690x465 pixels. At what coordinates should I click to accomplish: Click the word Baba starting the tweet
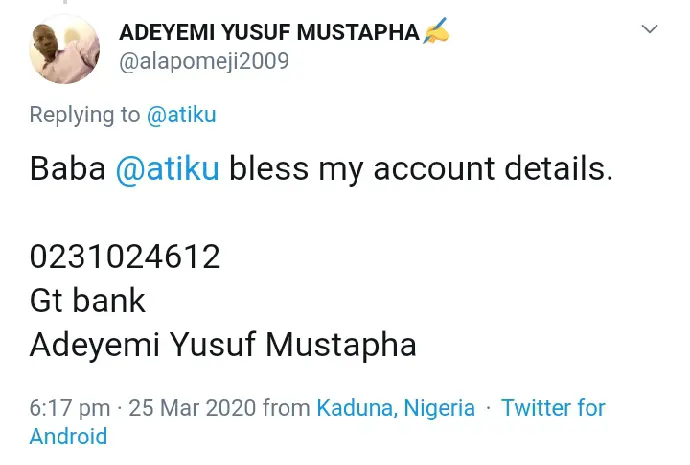(68, 168)
